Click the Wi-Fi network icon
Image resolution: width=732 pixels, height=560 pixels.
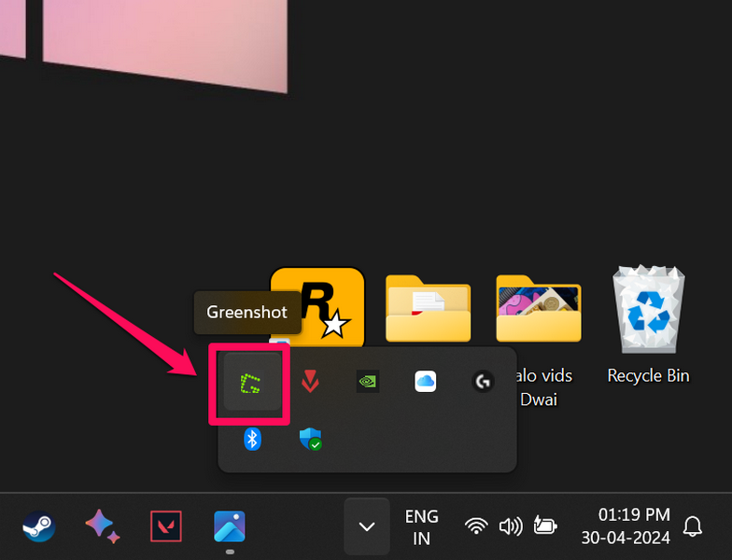tap(476, 526)
